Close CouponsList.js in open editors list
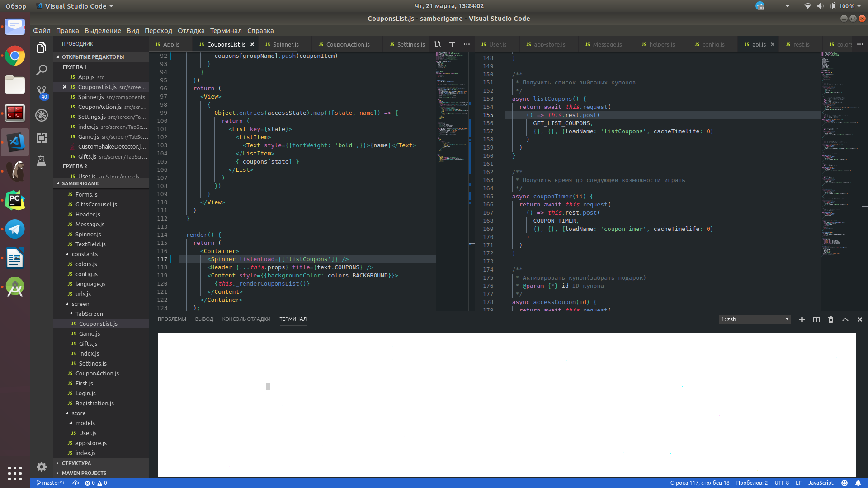The image size is (868, 488). (x=65, y=87)
